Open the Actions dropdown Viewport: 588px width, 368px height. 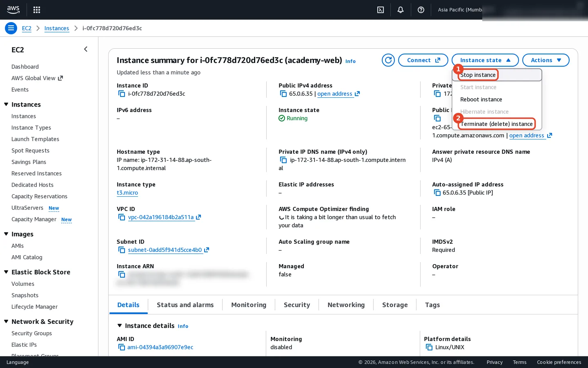pos(546,60)
